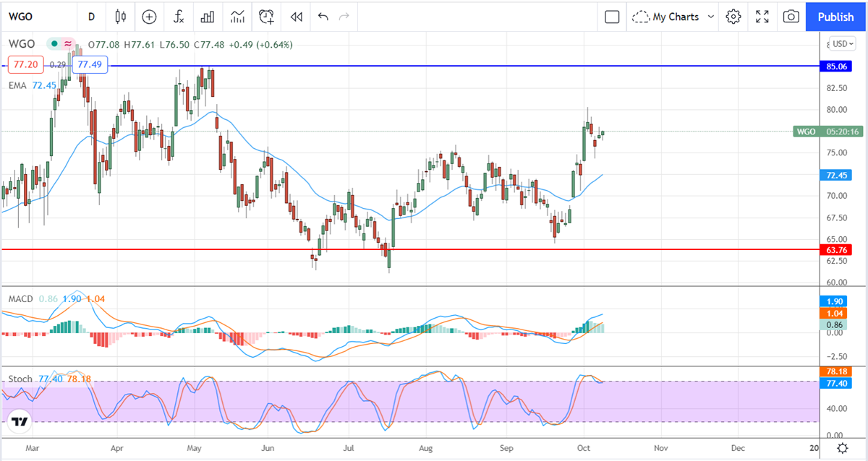Enter fullscreen mode
The width and height of the screenshot is (868, 461).
tap(762, 16)
